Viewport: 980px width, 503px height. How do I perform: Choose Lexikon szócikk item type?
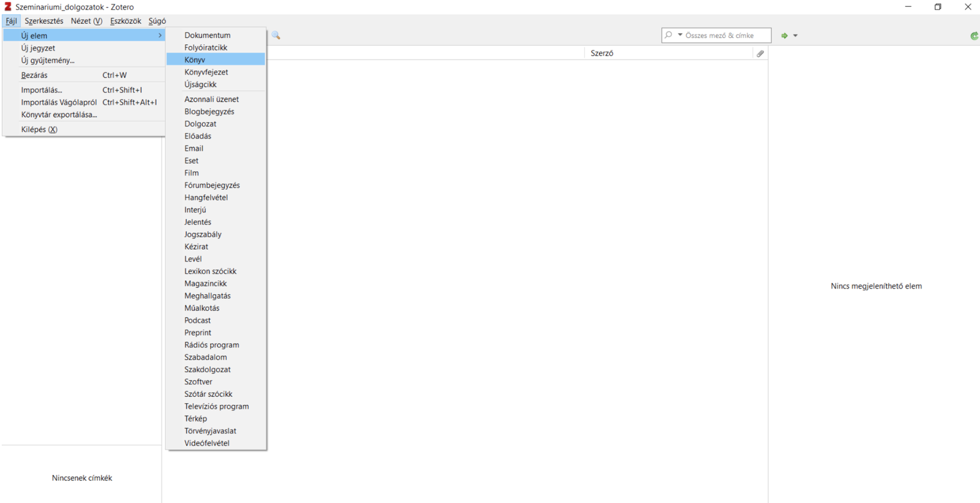pos(216,270)
